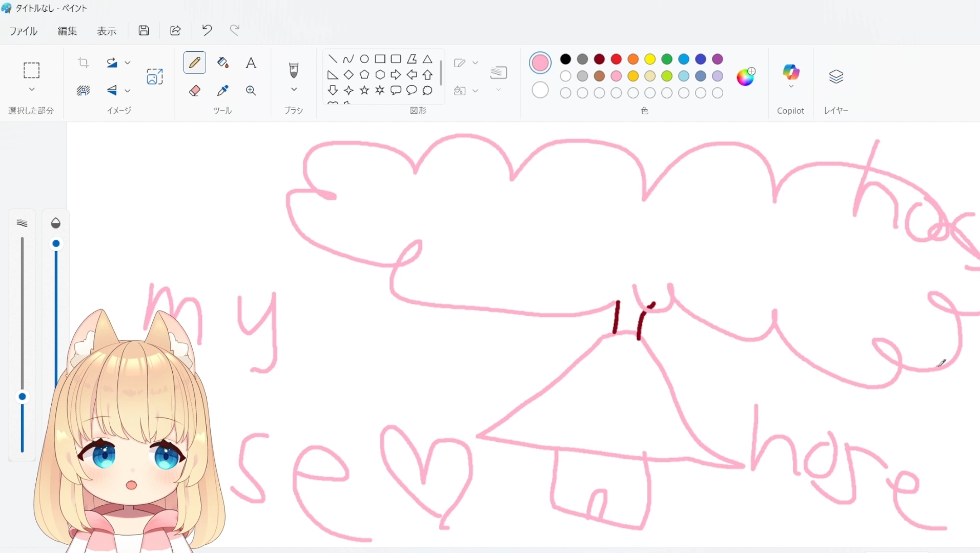The width and height of the screenshot is (980, 553).
Task: Pick the brown palette color
Action: [x=599, y=76]
